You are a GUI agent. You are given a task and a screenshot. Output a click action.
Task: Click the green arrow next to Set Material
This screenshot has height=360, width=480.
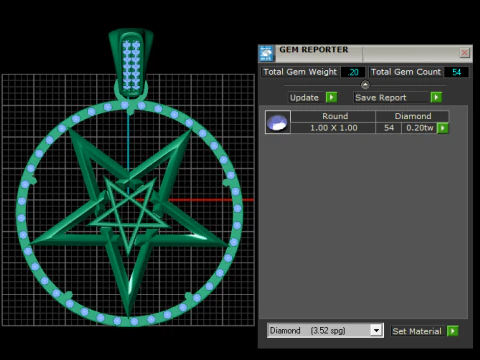coord(453,331)
